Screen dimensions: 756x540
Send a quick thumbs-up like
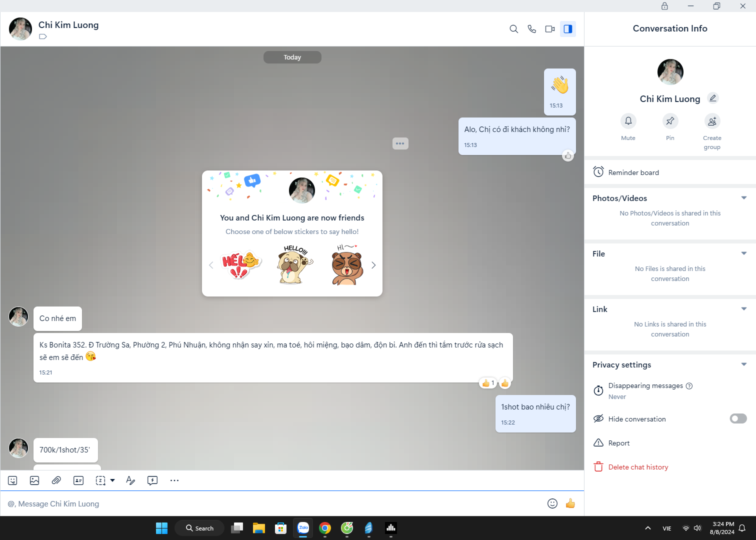click(570, 503)
